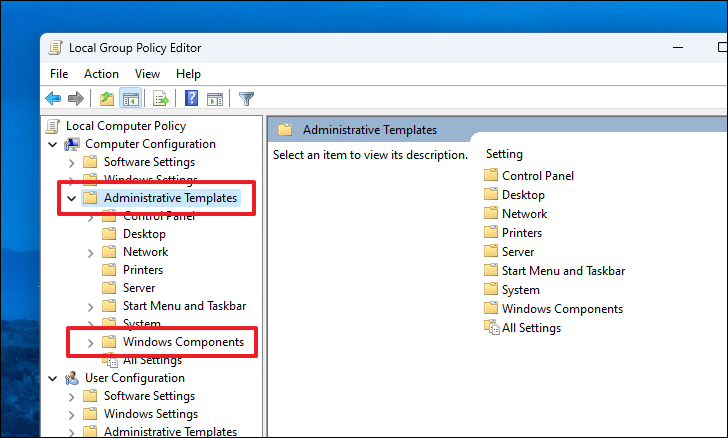Click the Export List toolbar icon

point(161,98)
